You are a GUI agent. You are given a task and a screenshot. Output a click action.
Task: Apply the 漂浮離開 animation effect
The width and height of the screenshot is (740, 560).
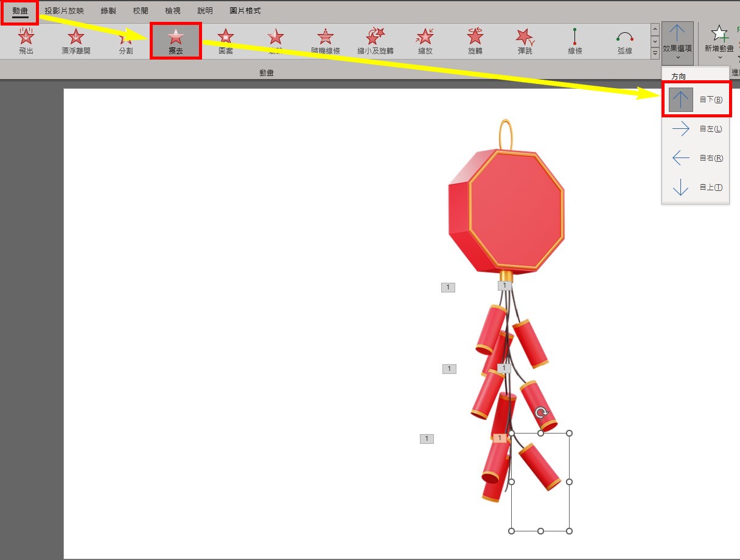[x=76, y=41]
